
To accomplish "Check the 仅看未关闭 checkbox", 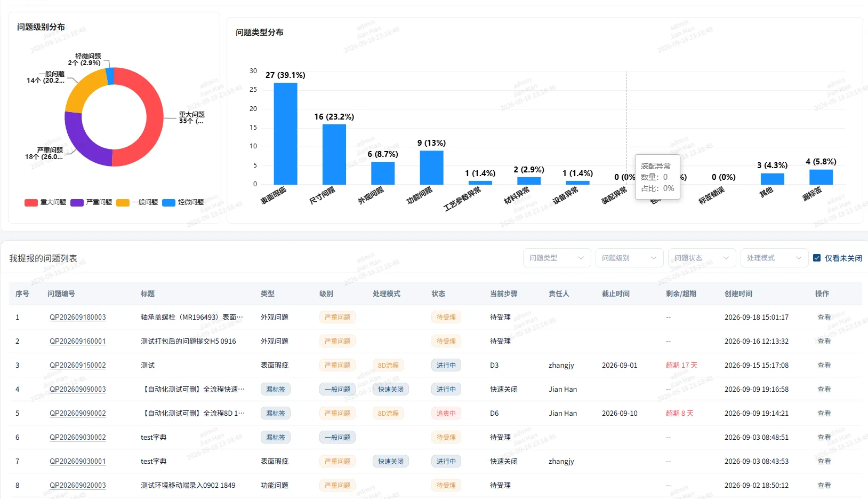I will pos(817,258).
